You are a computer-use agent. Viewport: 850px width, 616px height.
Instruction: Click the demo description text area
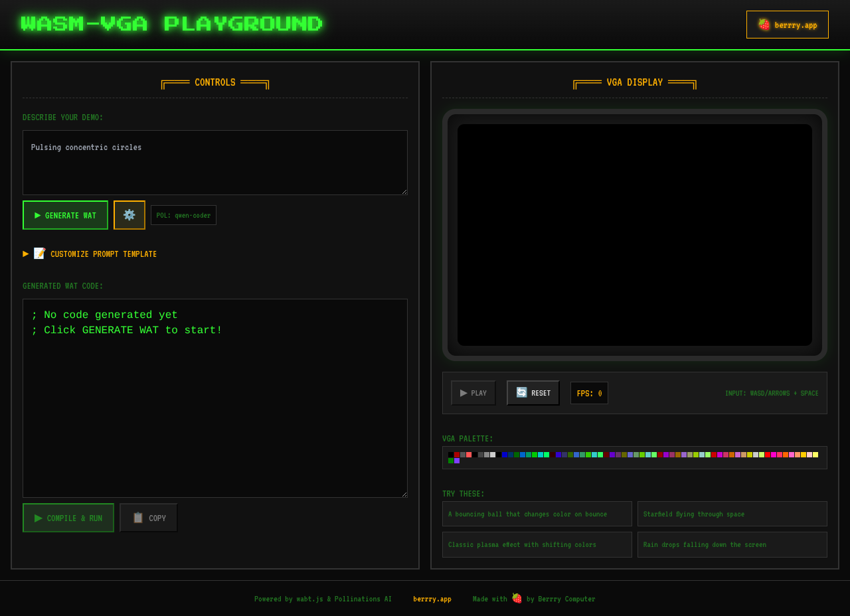point(214,162)
